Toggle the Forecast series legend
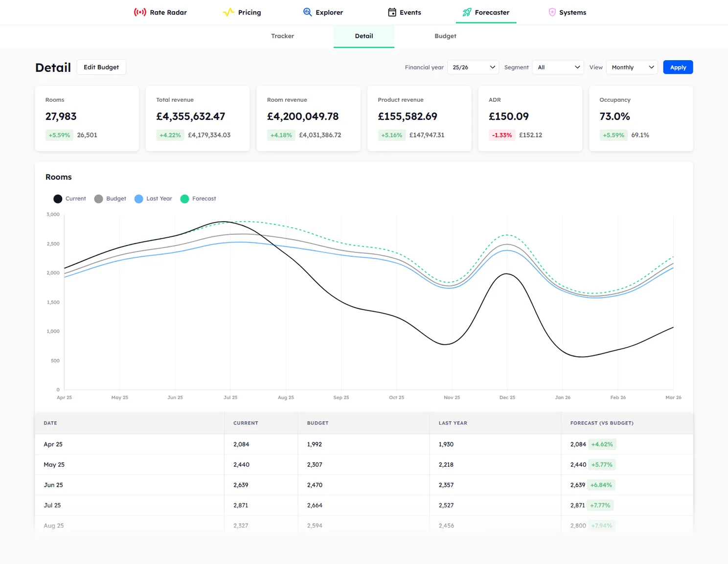Image resolution: width=728 pixels, height=564 pixels. [198, 199]
